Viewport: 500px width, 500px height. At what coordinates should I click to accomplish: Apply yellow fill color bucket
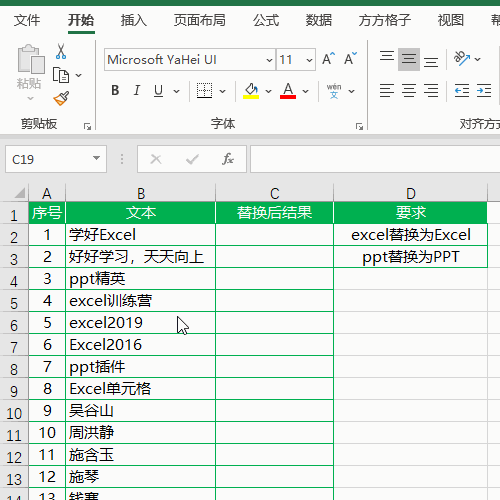(251, 91)
